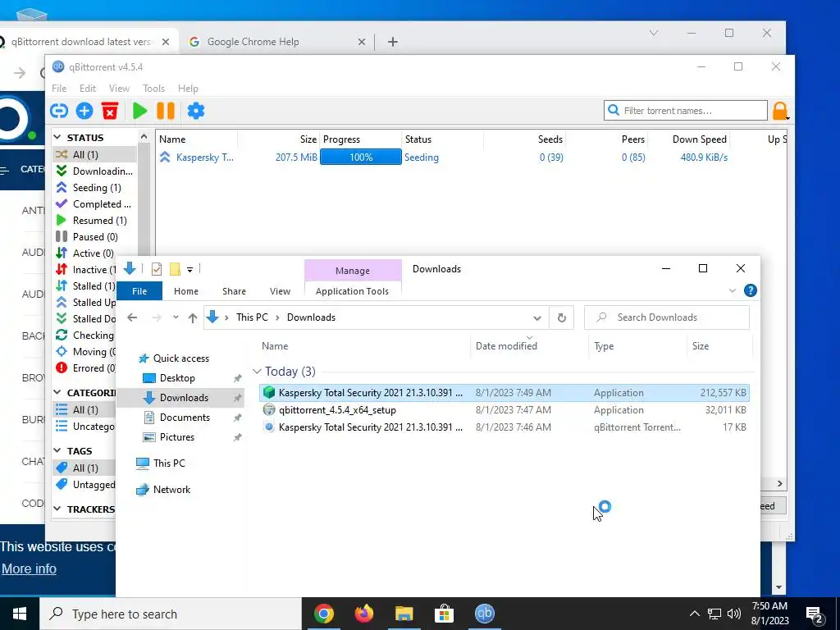Open qBittorrent Help menu
Viewport: 840px width, 630px height.
coord(188,89)
